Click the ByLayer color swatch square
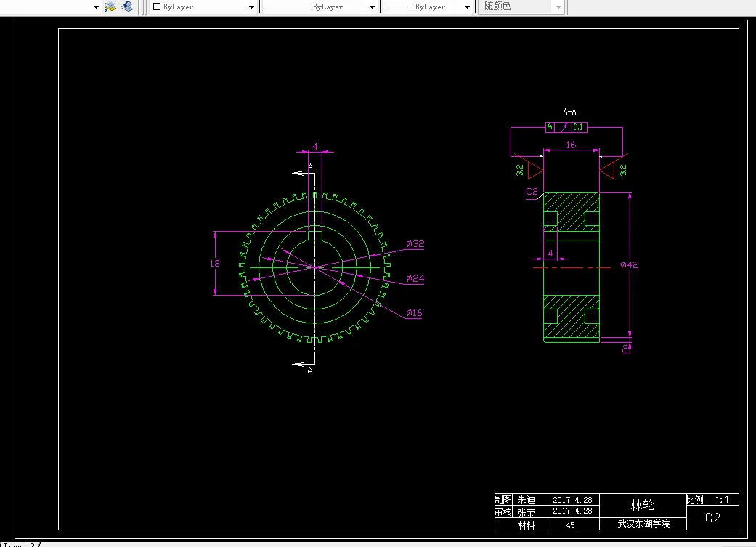Image resolution: width=756 pixels, height=547 pixels. (157, 7)
